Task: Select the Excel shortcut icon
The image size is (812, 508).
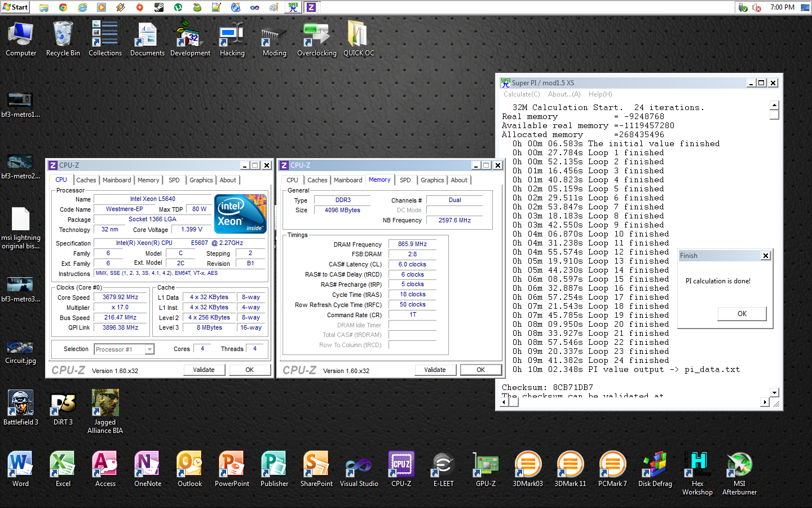Action: click(x=63, y=469)
